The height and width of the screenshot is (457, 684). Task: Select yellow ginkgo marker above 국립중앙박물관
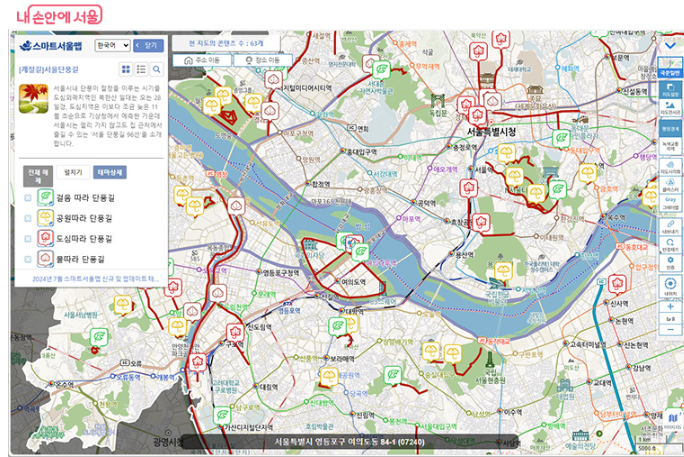click(503, 272)
